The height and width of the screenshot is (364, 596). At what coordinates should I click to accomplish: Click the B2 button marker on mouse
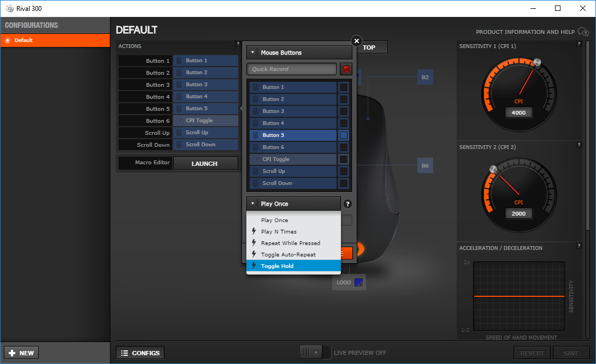tap(425, 77)
